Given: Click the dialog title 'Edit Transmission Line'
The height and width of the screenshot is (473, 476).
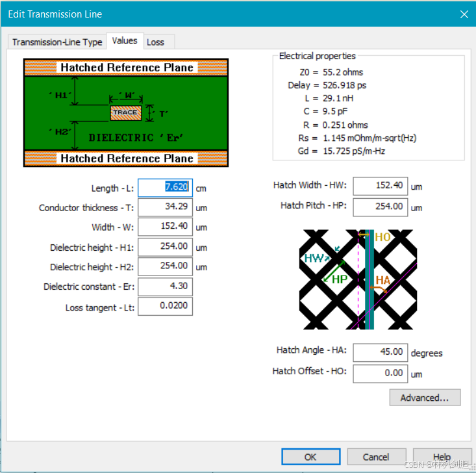Looking at the screenshot, I should click(55, 14).
